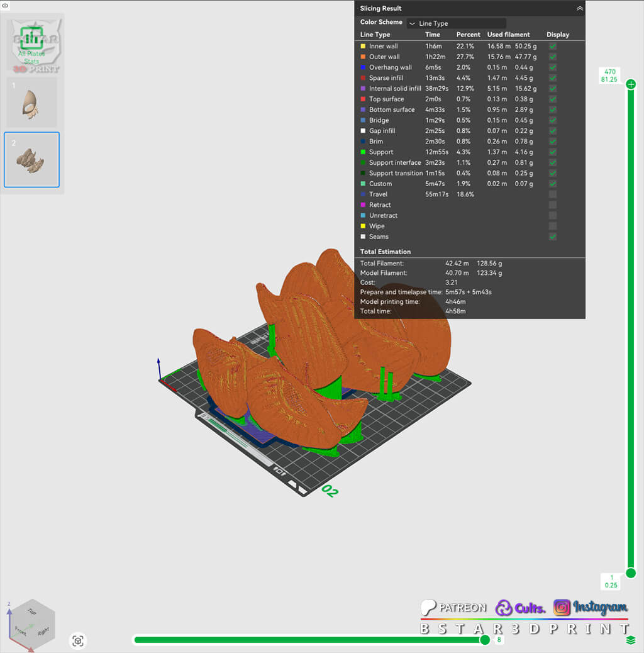Click the Total time value '4h58m'

tap(455, 311)
